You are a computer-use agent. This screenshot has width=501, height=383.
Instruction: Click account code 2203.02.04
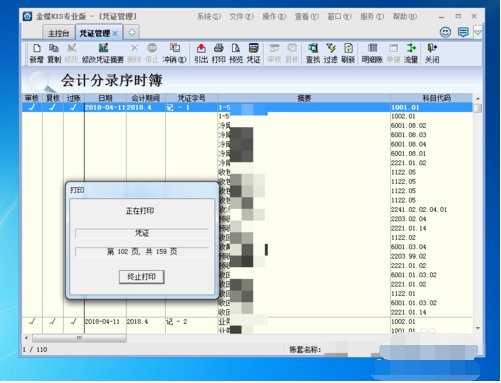[408, 219]
